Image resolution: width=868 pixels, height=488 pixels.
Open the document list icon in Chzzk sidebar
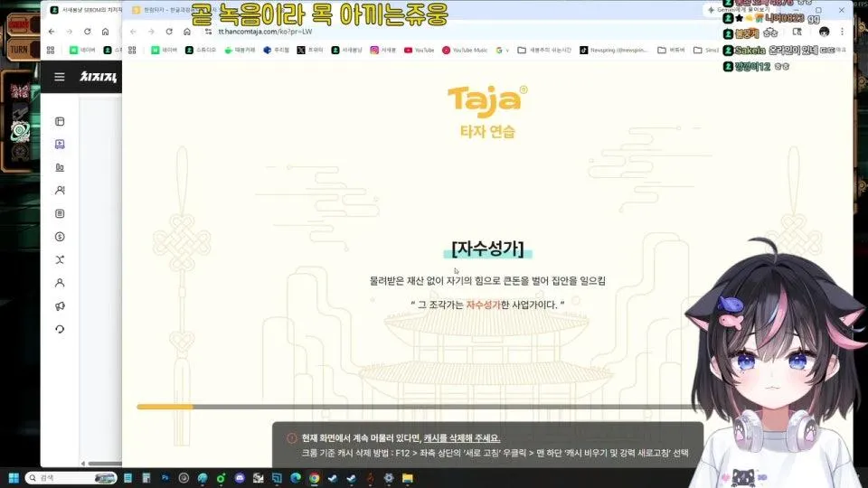[60, 213]
